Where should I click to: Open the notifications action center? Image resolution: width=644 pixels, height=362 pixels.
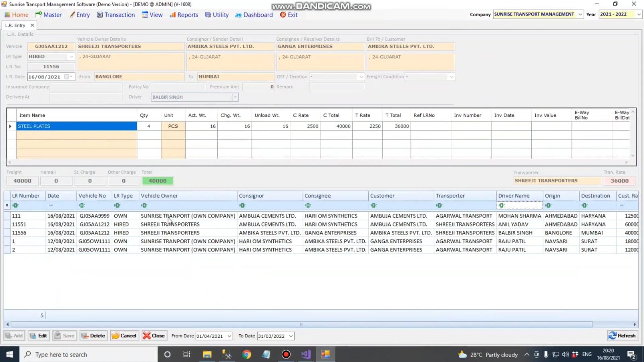pyautogui.click(x=632, y=354)
